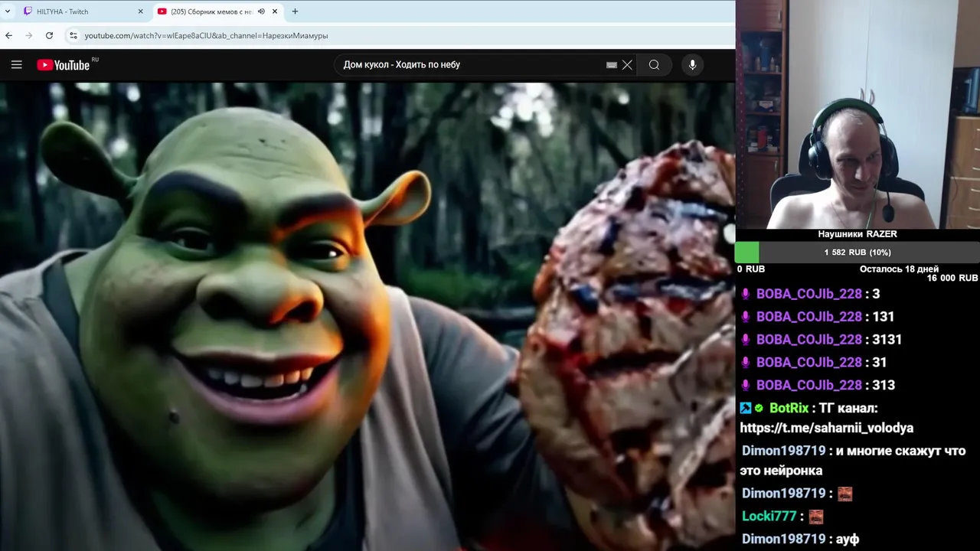Click the BOBA_COJIb_228 message "131"
980x551 pixels.
coord(883,317)
